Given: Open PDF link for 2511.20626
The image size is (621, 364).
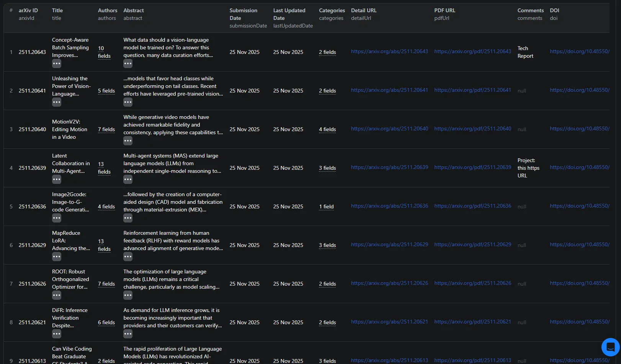Looking at the screenshot, I should pyautogui.click(x=472, y=283).
